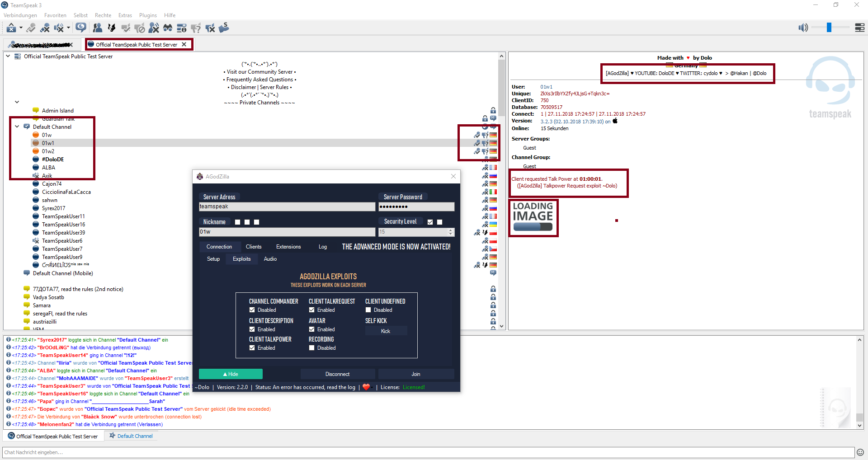Switch to the Clients tab in AGodZilla
The height and width of the screenshot is (460, 868).
(254, 247)
